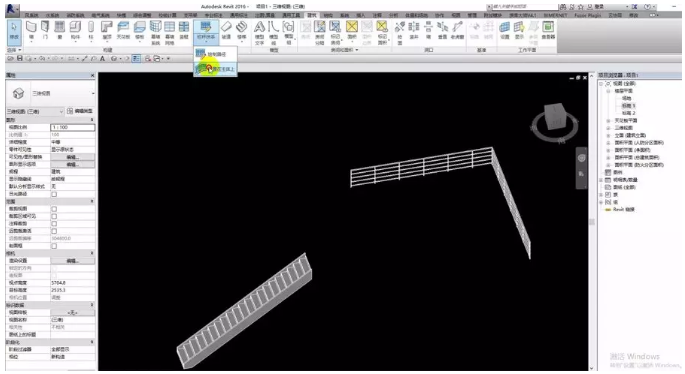Switch to the 电气系统 ribbon tab
The image size is (685, 374).
(x=100, y=15)
